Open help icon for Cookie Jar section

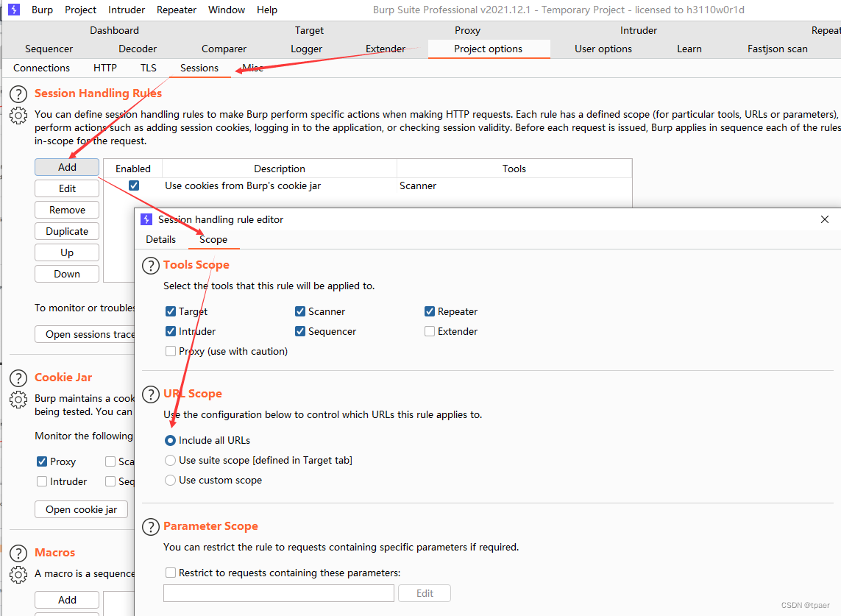tap(18, 378)
